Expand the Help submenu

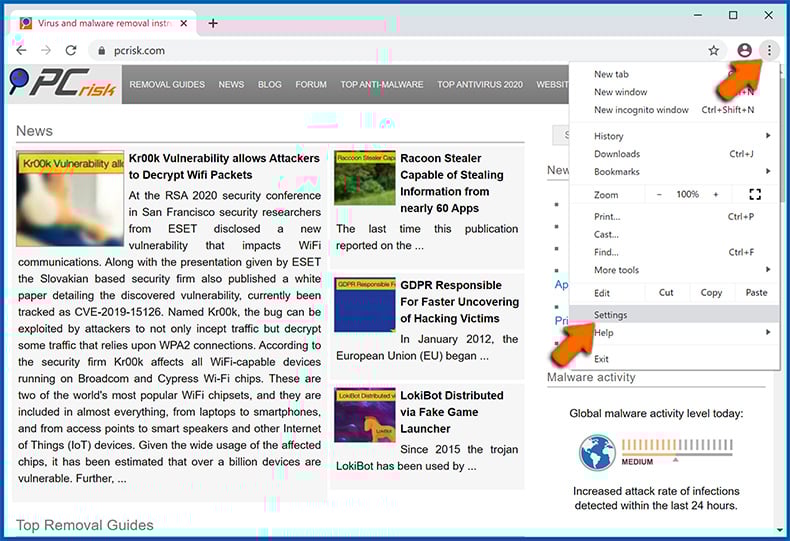[x=674, y=332]
